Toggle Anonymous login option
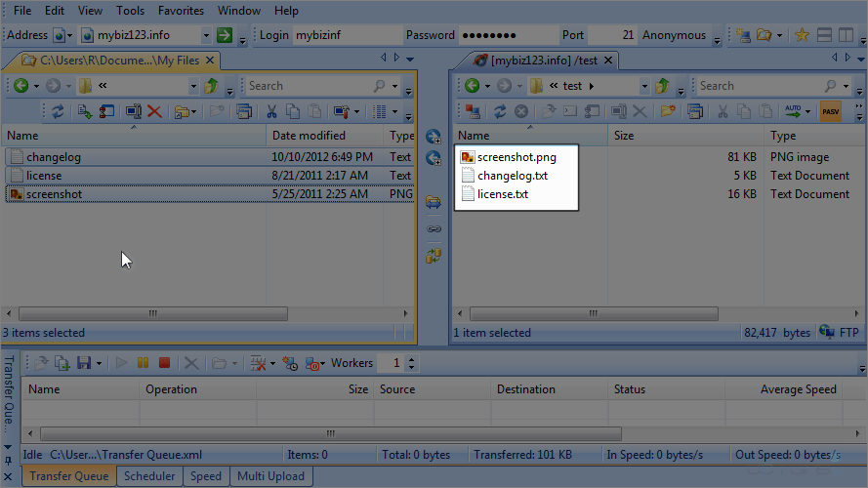Viewport: 868px width, 488px height. pyautogui.click(x=674, y=35)
